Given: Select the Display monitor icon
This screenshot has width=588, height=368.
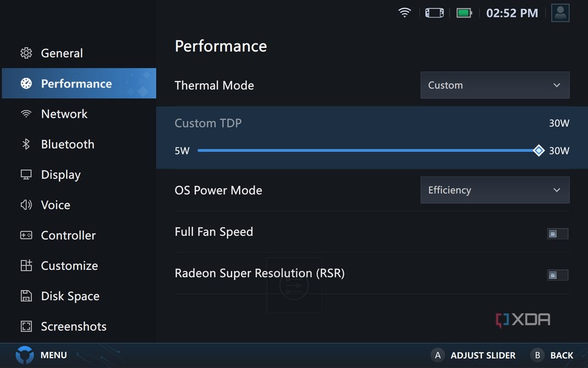Looking at the screenshot, I should 27,175.
